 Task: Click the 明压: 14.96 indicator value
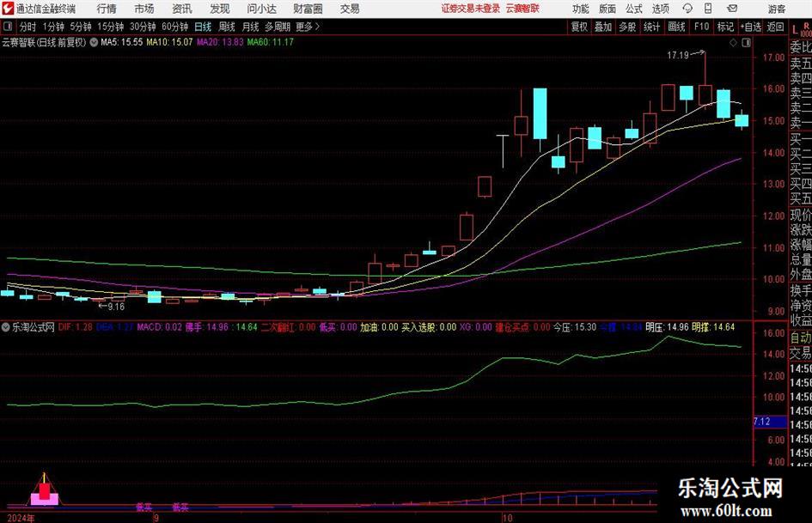(667, 327)
